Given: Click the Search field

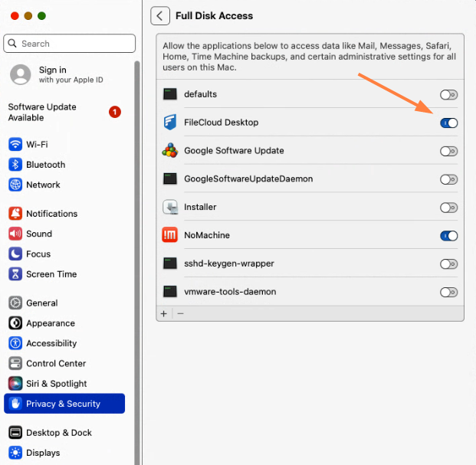Looking at the screenshot, I should (x=69, y=44).
